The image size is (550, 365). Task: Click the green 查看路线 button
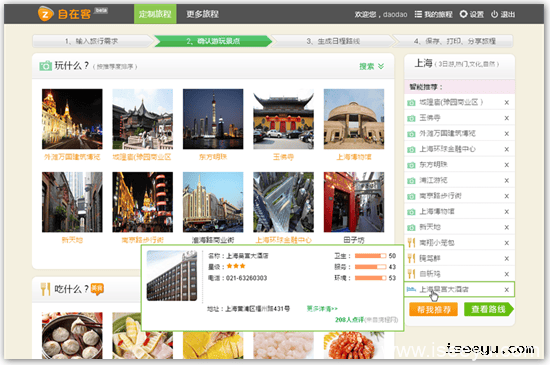click(489, 309)
